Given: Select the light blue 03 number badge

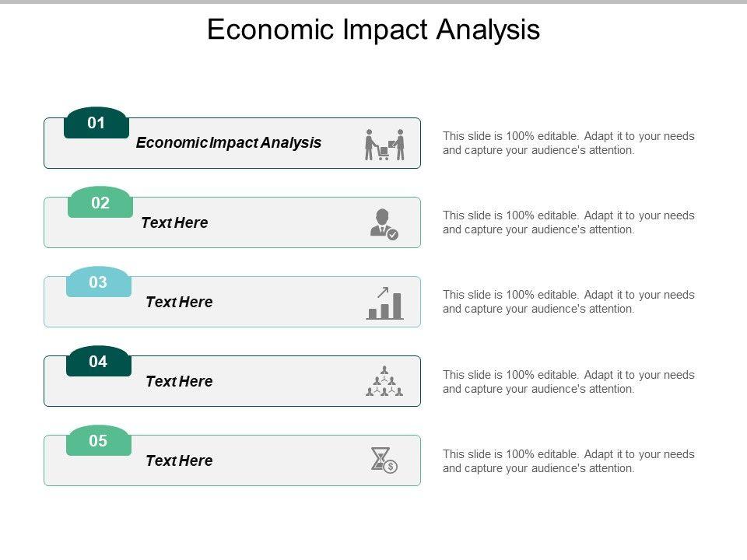Looking at the screenshot, I should pos(98,282).
